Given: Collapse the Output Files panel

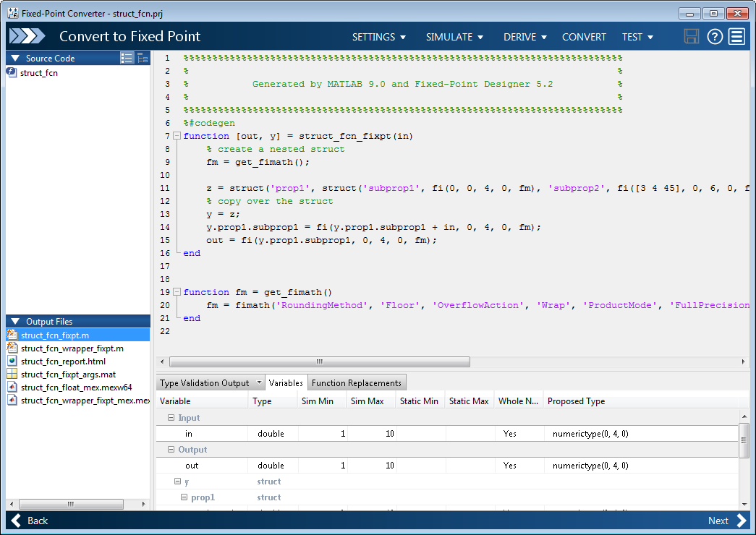Looking at the screenshot, I should point(15,321).
